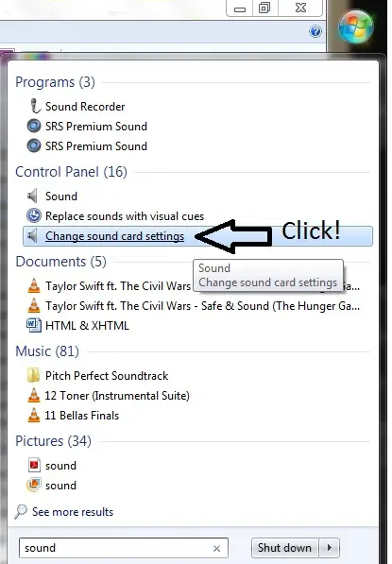Expand the Music (81) results header
The image size is (392, 564).
click(47, 351)
